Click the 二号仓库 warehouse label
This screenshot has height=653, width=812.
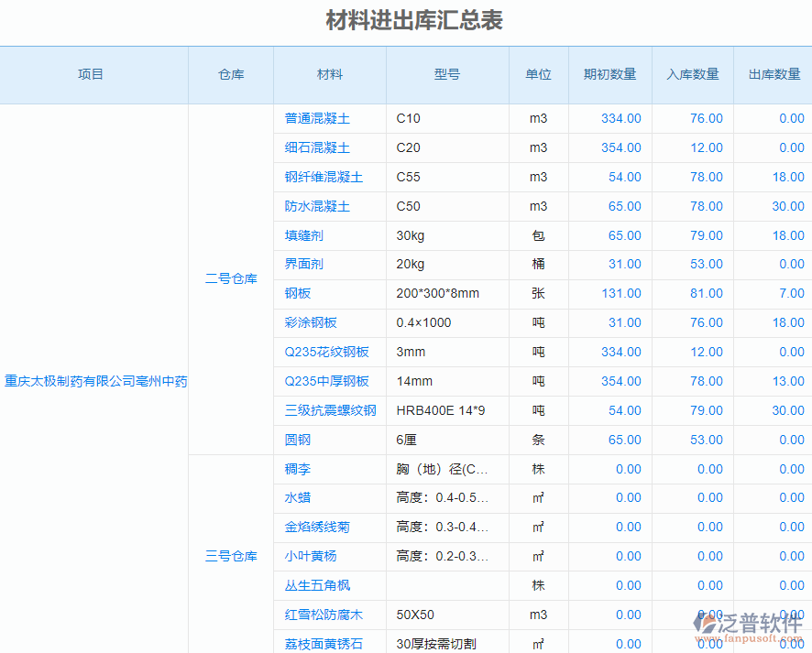coord(230,279)
